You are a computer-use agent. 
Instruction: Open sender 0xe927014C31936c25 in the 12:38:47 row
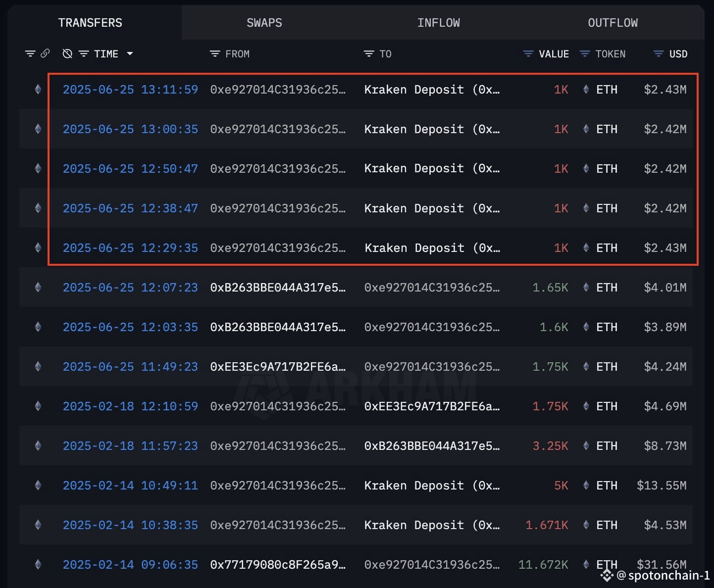coord(278,208)
